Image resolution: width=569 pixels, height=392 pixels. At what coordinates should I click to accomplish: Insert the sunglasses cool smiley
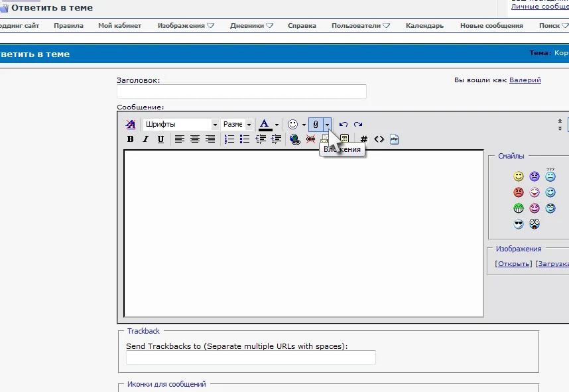click(519, 224)
